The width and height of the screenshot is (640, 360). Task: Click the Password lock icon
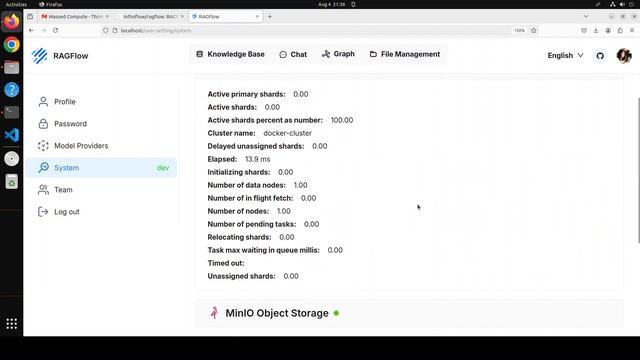click(x=43, y=124)
